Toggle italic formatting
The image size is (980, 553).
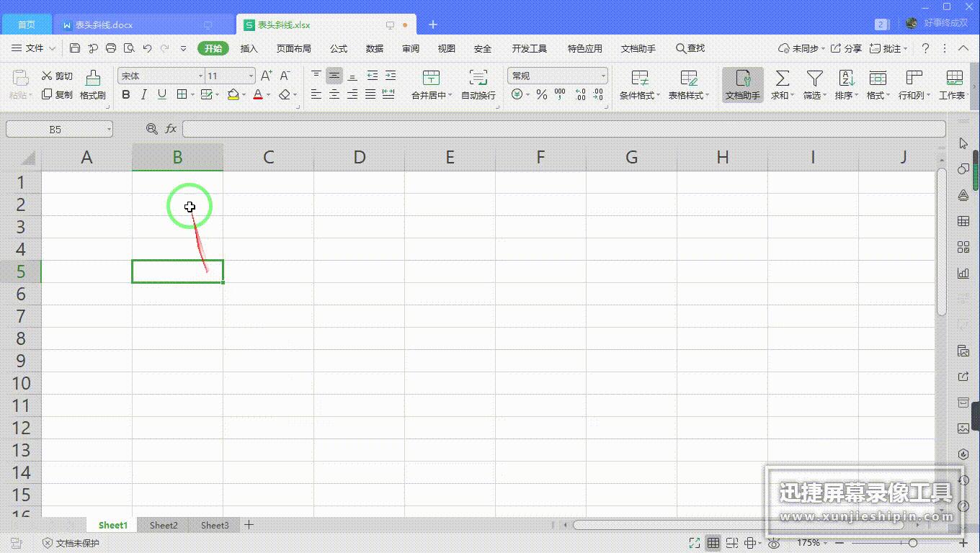tap(143, 94)
